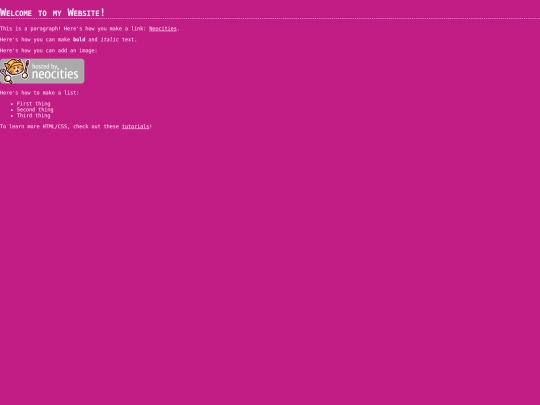Click the italic word in the second paragraph
Viewport: 540px width, 405px height.
pyautogui.click(x=110, y=40)
